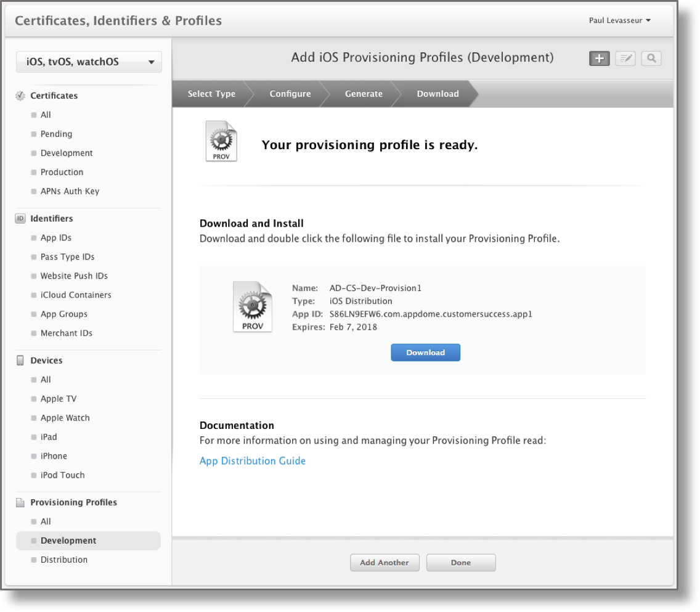The image size is (700, 612).
Task: Click the Certificates section gear icon
Action: click(20, 96)
